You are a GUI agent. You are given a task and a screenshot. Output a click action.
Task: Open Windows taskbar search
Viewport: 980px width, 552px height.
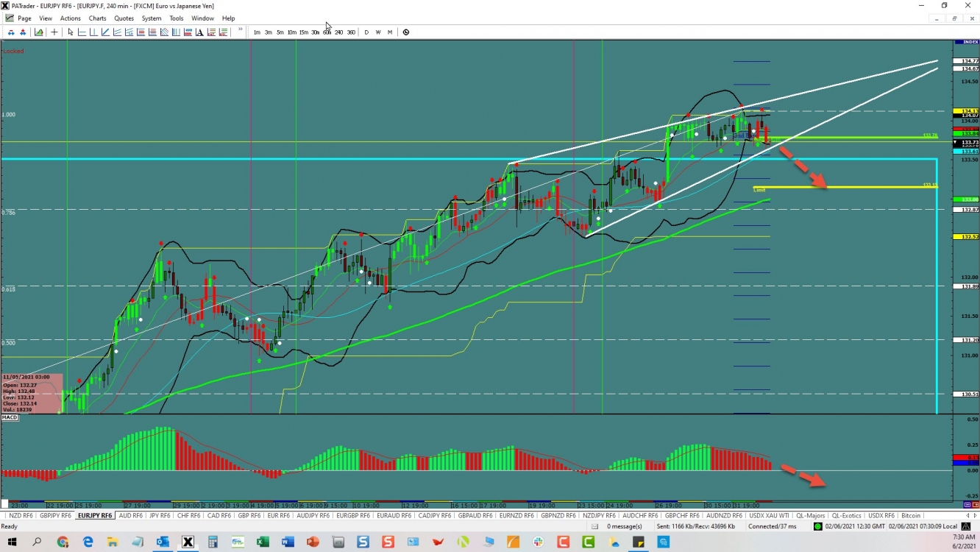pyautogui.click(x=37, y=542)
